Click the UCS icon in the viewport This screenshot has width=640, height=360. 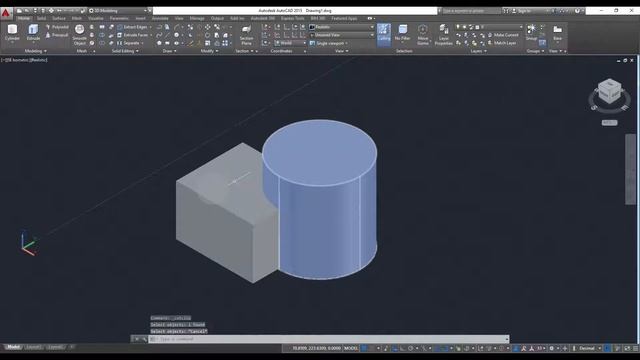pyautogui.click(x=29, y=243)
